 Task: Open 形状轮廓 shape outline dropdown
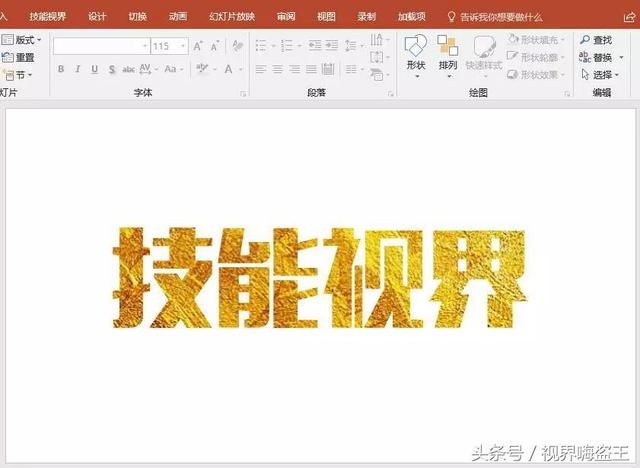(x=536, y=57)
